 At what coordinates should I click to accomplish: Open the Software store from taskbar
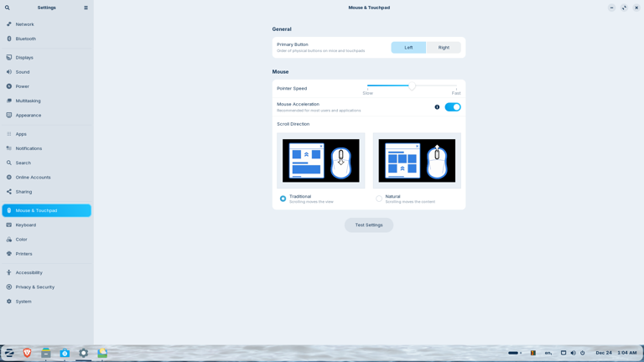click(x=65, y=353)
